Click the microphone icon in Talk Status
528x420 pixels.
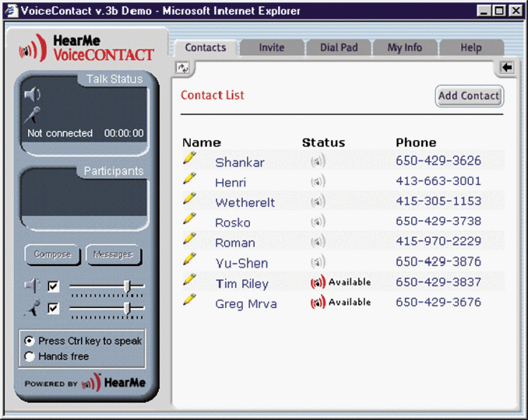(x=32, y=115)
